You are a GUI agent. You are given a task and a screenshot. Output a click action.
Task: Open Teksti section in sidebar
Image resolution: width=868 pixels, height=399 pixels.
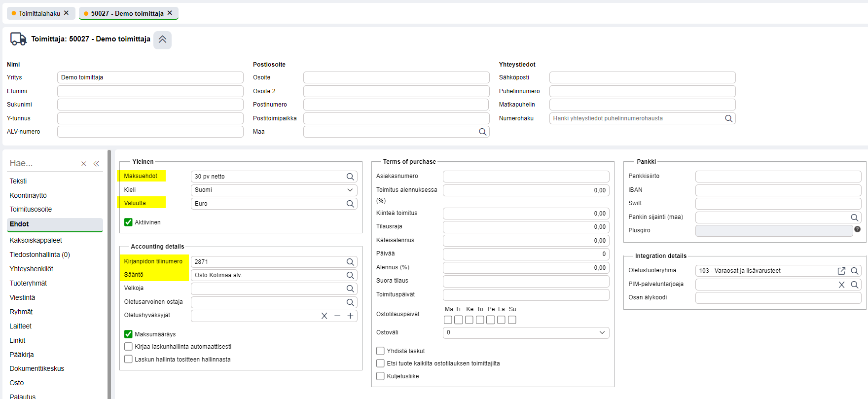pos(18,181)
